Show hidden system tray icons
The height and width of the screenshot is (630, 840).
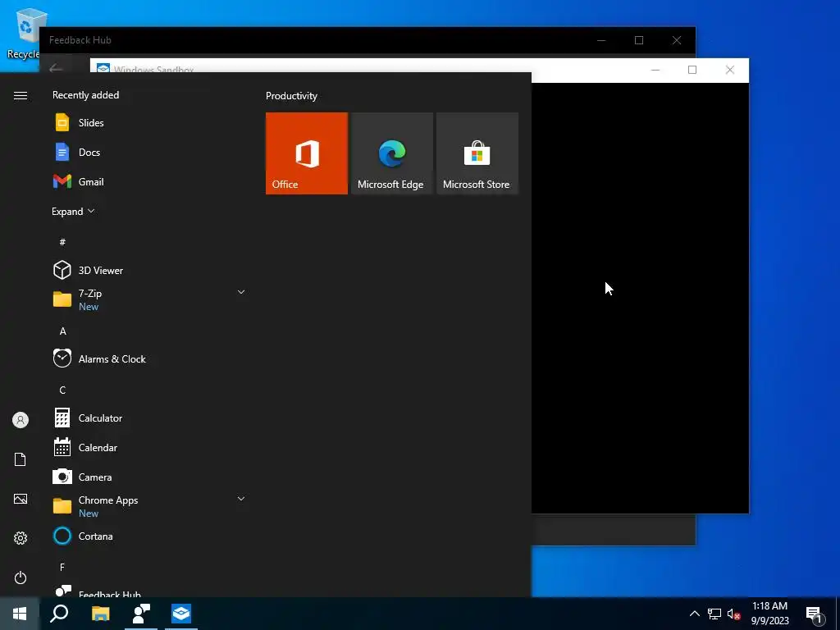(694, 614)
